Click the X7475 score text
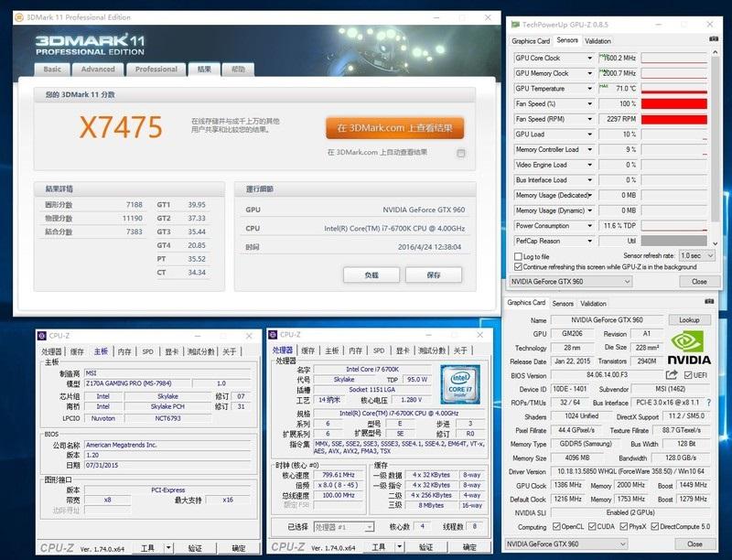 (121, 127)
